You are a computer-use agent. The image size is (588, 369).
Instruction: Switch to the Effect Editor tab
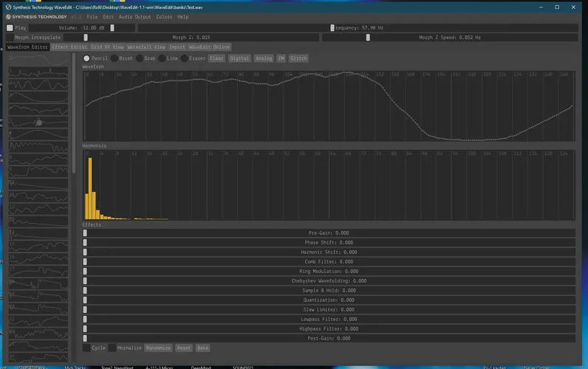pos(69,46)
